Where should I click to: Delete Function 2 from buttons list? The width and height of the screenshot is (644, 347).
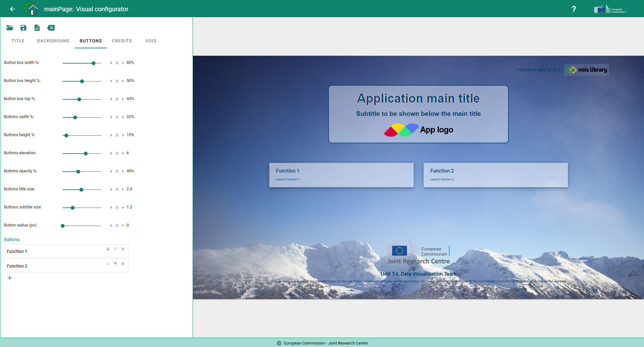[x=123, y=264]
